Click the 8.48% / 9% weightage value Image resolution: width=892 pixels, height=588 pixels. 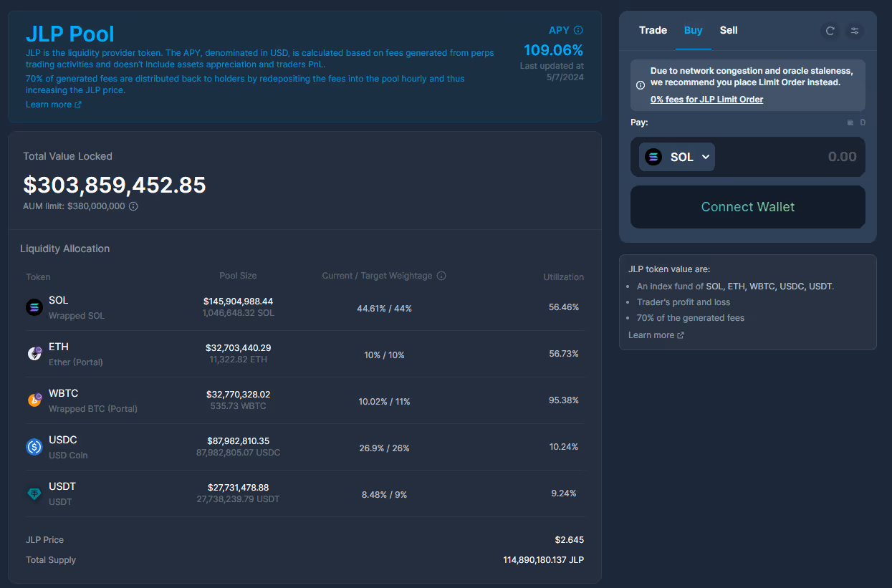pyautogui.click(x=384, y=495)
